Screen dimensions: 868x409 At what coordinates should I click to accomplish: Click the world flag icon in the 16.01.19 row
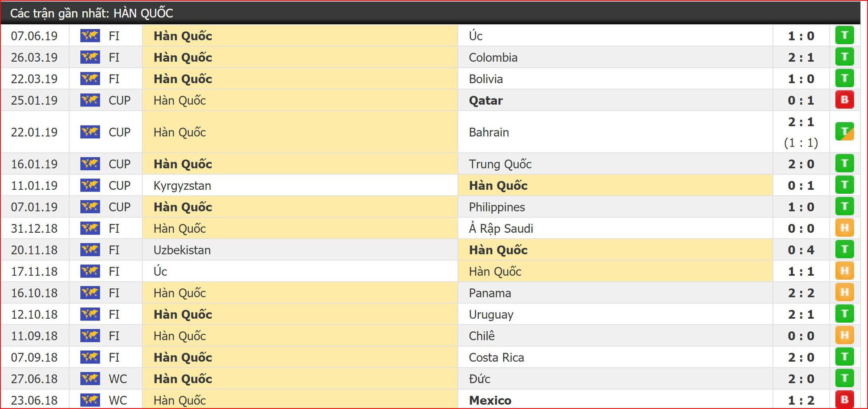coord(90,164)
